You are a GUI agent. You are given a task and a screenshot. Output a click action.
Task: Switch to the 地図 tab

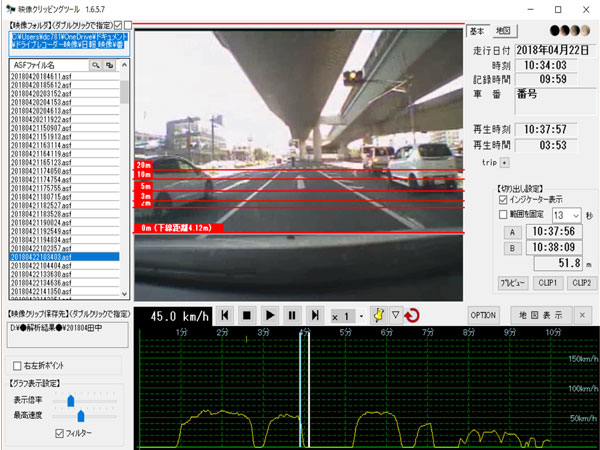tap(503, 31)
